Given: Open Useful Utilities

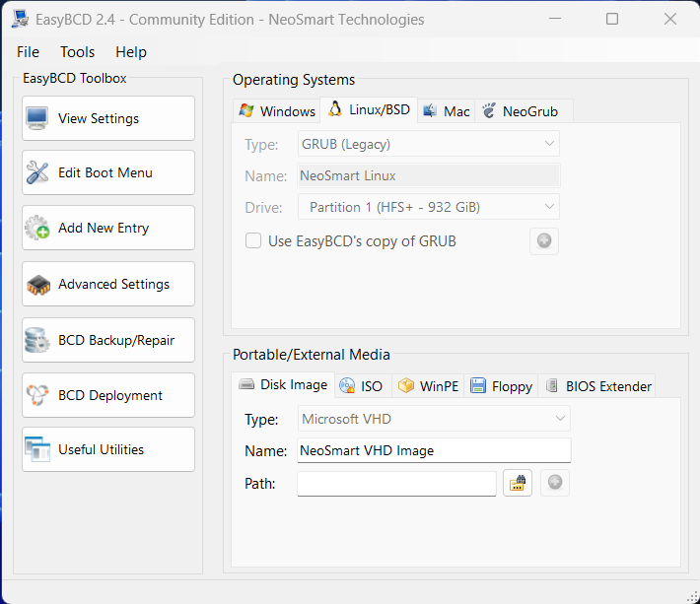Looking at the screenshot, I should [x=108, y=449].
